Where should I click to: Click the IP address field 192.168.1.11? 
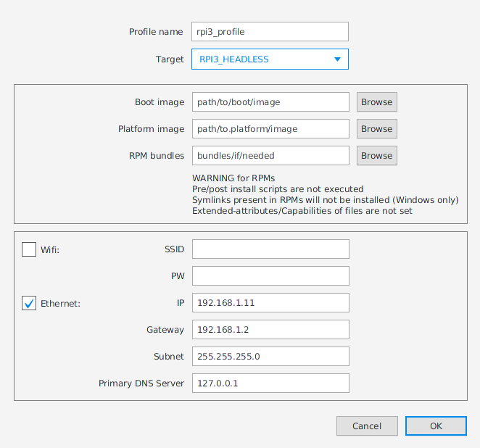click(x=270, y=303)
